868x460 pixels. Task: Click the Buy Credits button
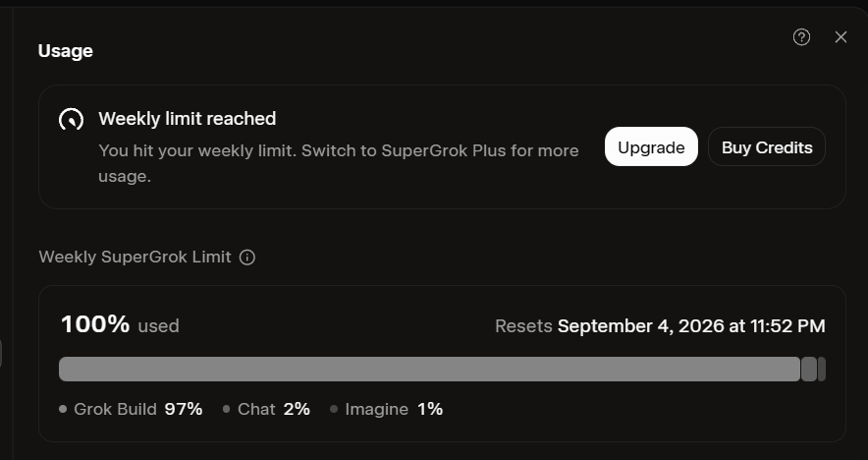[x=767, y=146]
